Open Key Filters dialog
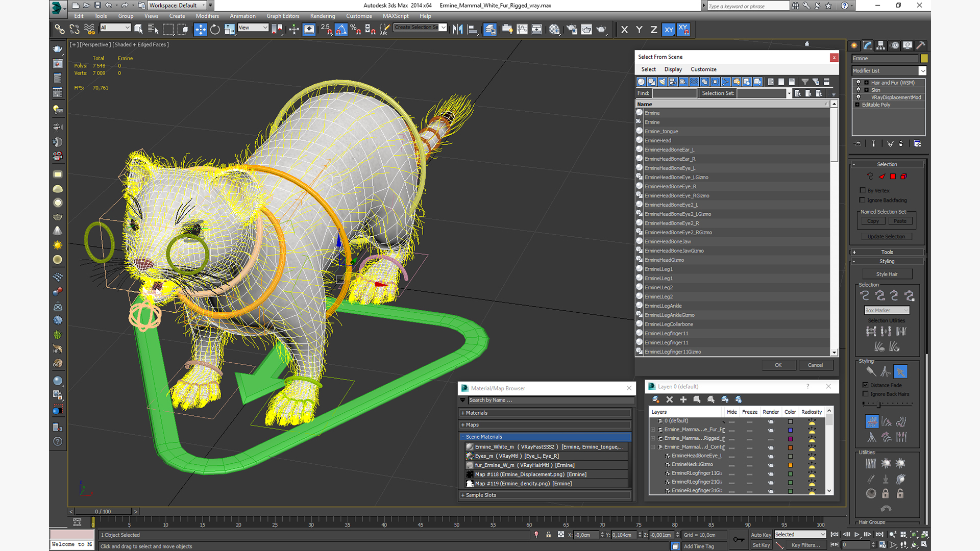Image resolution: width=980 pixels, height=551 pixels. [x=806, y=545]
